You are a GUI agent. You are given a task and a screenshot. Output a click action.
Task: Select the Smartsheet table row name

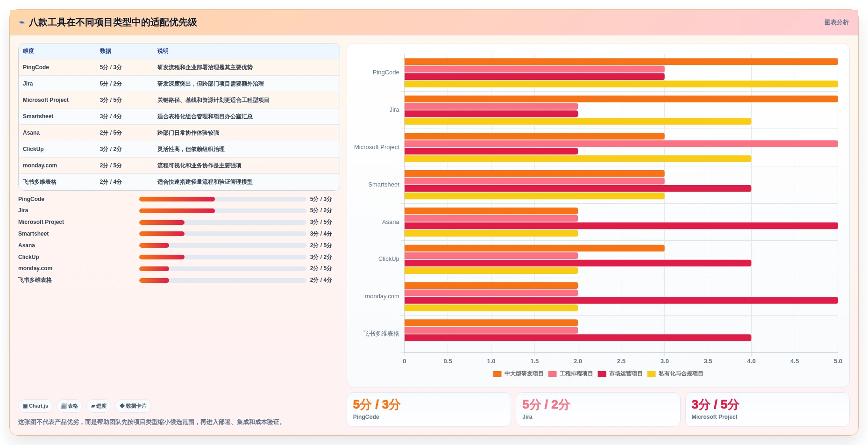coord(38,116)
